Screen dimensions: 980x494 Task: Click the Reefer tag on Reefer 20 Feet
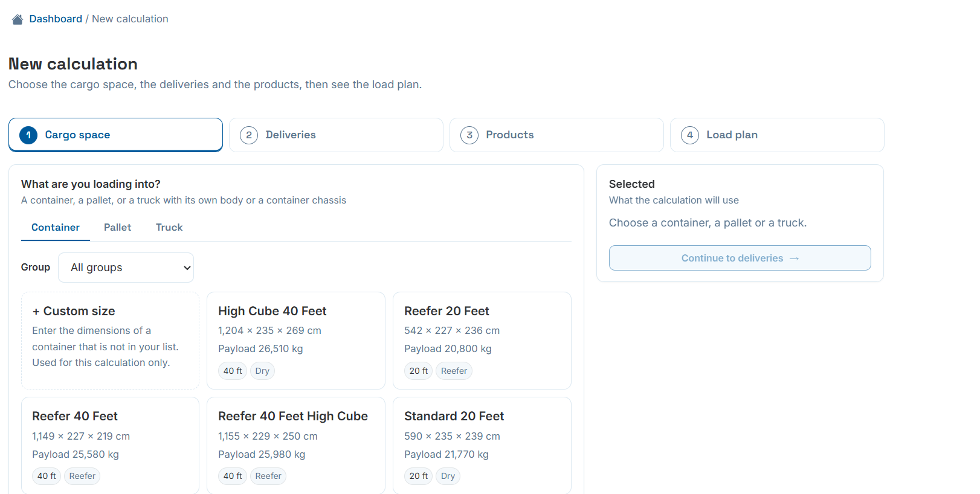(x=454, y=371)
